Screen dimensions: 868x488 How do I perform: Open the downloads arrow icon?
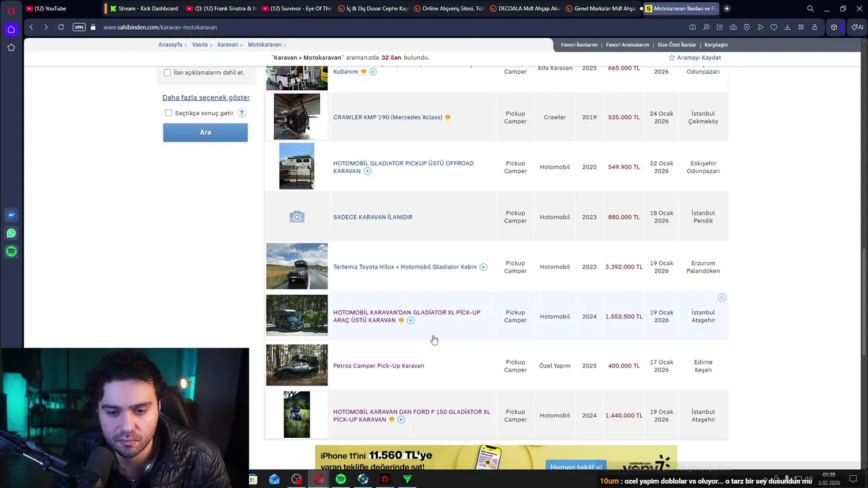(787, 27)
